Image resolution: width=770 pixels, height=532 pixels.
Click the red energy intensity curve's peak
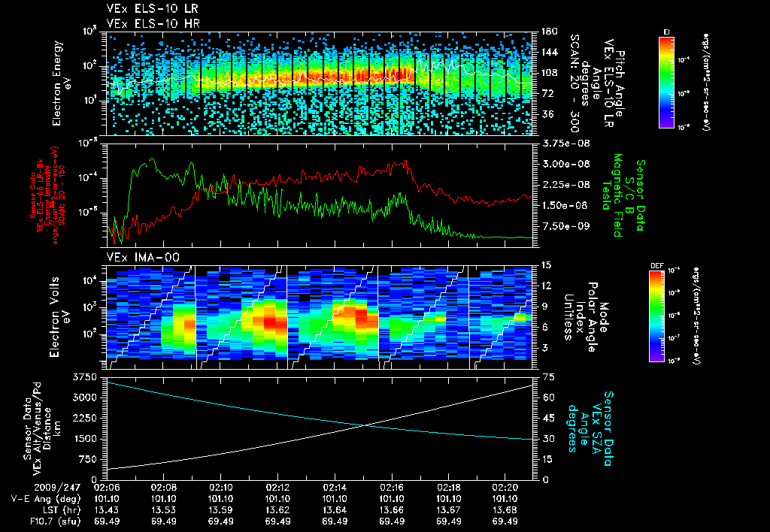click(406, 161)
